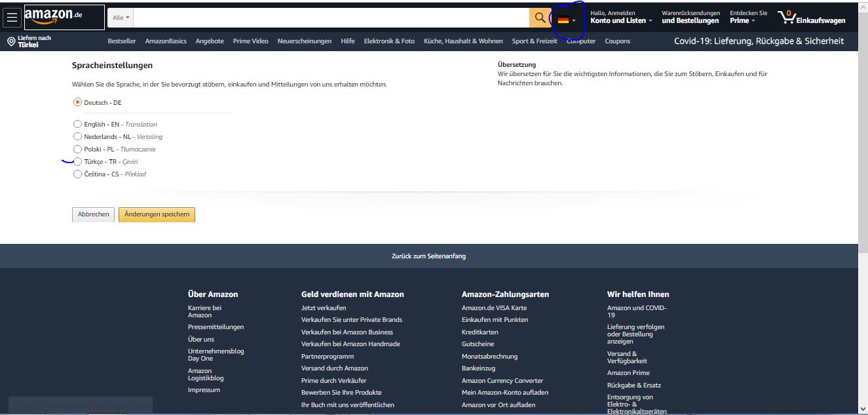This screenshot has height=415, width=868.
Task: Open the German flag language selector
Action: (x=567, y=20)
